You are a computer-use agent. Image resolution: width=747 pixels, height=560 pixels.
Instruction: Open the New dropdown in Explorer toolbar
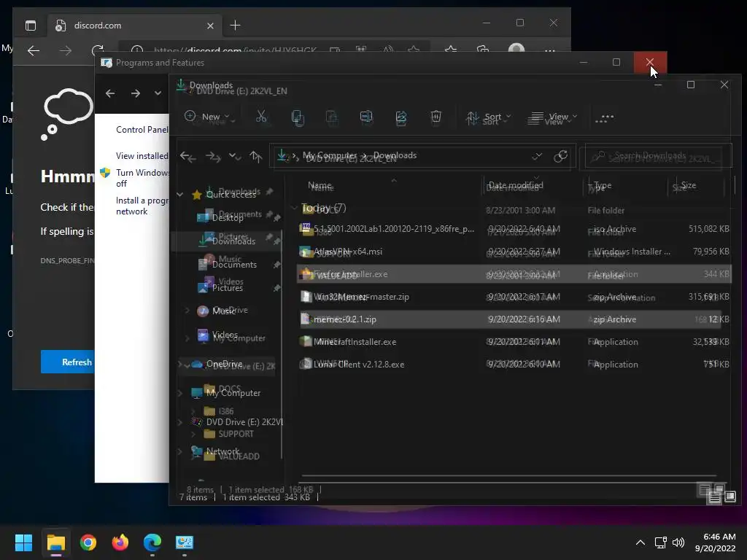point(208,117)
